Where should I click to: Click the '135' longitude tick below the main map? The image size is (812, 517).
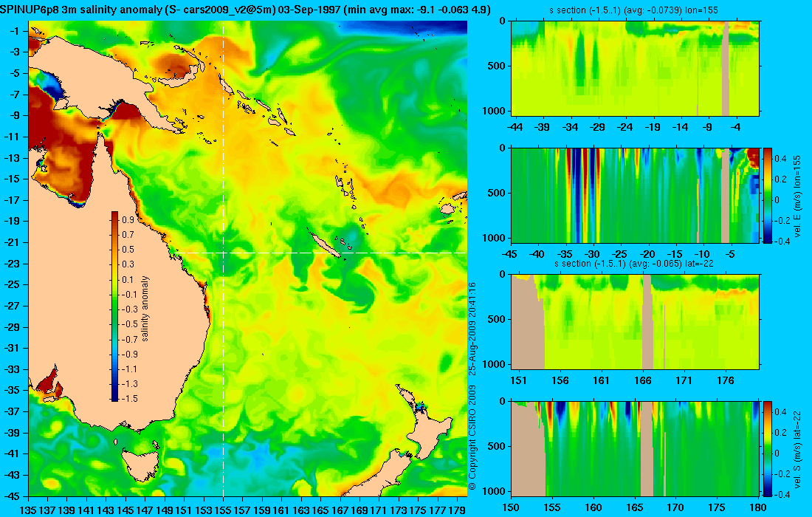pyautogui.click(x=27, y=510)
